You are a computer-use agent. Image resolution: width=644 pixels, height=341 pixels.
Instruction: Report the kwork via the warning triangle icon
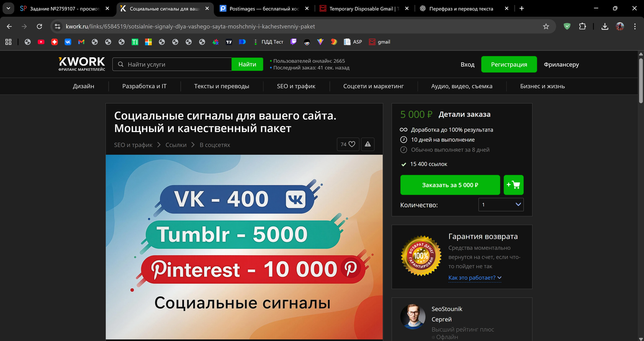368,145
